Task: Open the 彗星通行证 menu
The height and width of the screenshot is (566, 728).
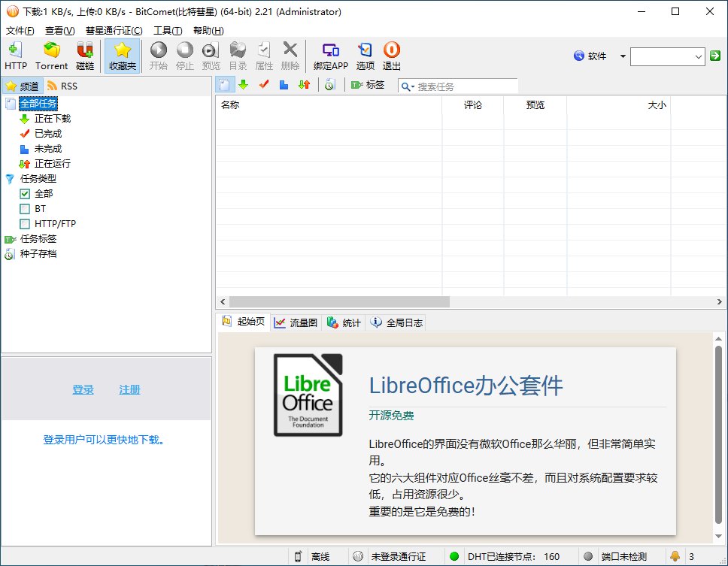Action: (114, 31)
